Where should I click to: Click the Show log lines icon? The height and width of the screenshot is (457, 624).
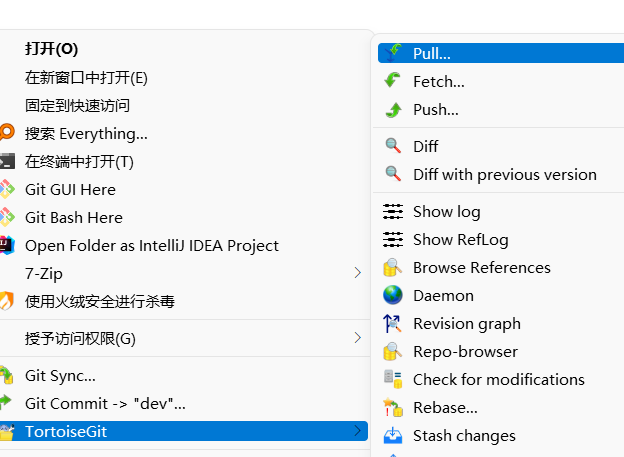393,211
